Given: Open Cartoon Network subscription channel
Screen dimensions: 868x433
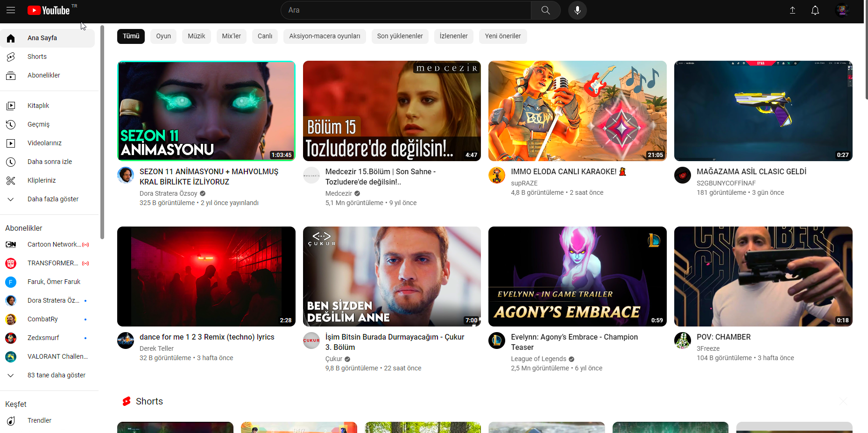Looking at the screenshot, I should [x=48, y=244].
